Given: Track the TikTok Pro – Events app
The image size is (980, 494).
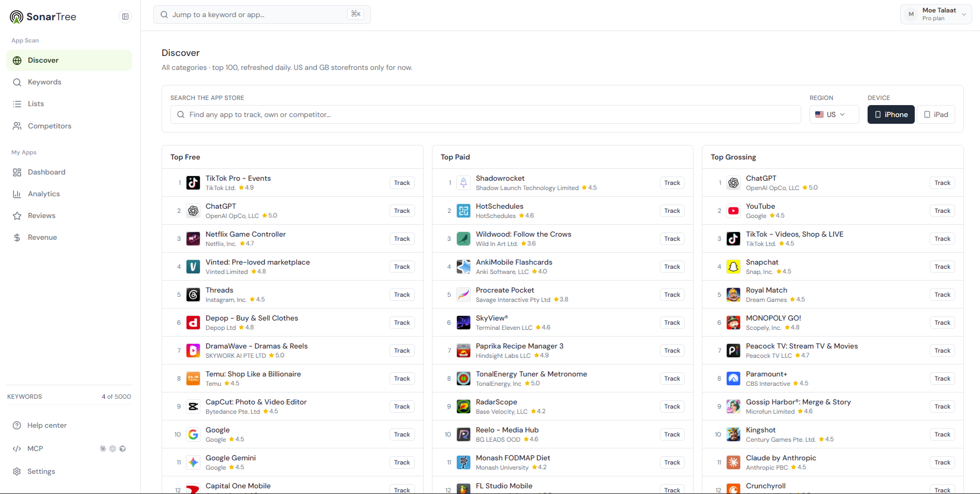Looking at the screenshot, I should pyautogui.click(x=402, y=183).
